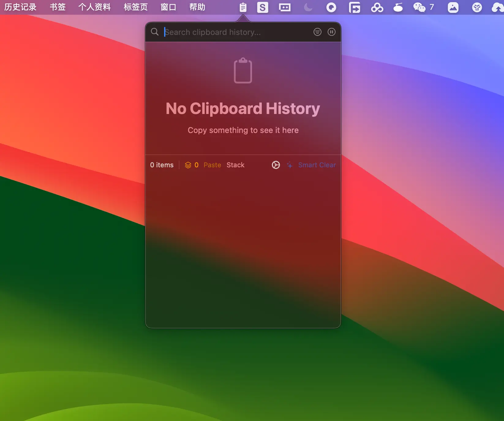Open the 个人资料 menu
The height and width of the screenshot is (421, 504).
(x=94, y=7)
